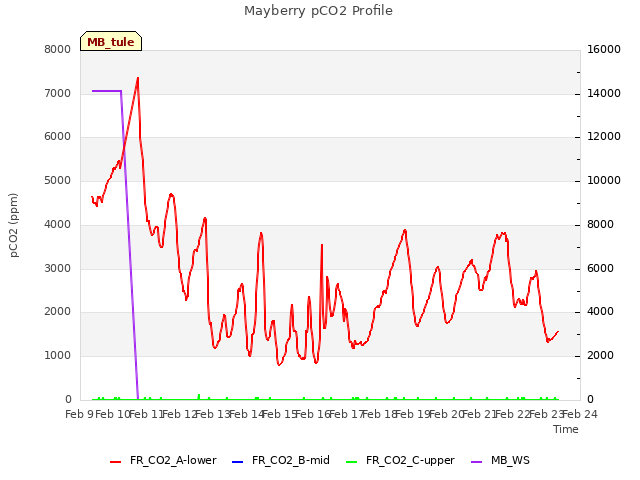The height and width of the screenshot is (480, 640).
Task: Click the right axis value 10000
Action: point(604,180)
